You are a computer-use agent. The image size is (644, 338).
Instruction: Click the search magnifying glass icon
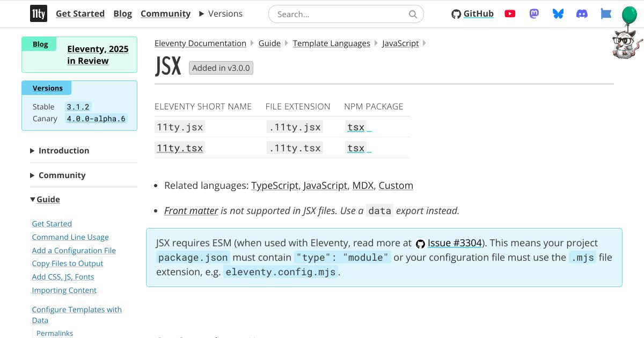pyautogui.click(x=412, y=14)
